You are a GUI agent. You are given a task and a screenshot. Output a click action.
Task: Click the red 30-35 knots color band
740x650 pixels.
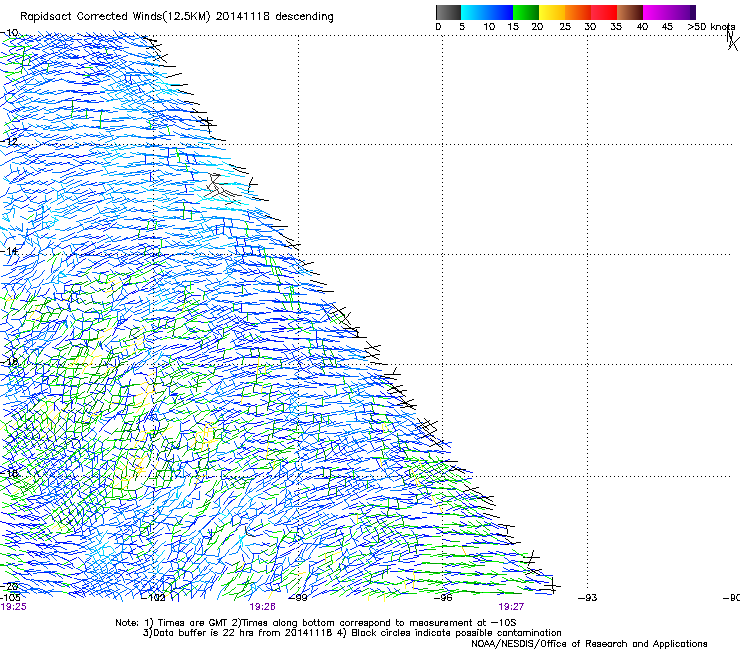point(604,12)
